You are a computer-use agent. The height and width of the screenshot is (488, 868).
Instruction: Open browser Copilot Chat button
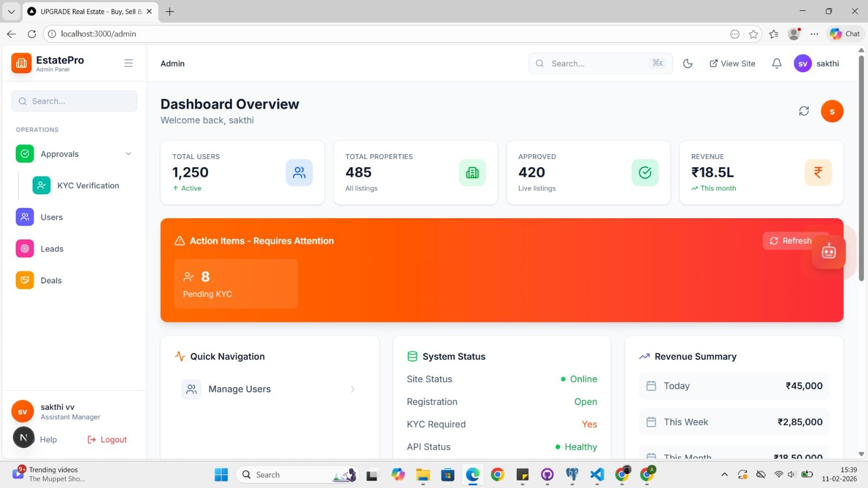click(845, 34)
